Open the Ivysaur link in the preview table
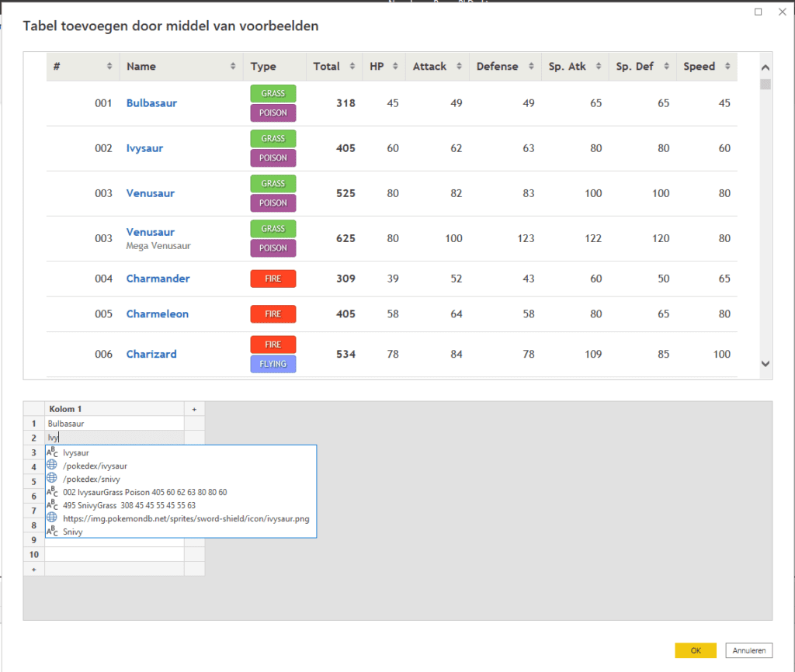The width and height of the screenshot is (795, 672). coord(144,148)
